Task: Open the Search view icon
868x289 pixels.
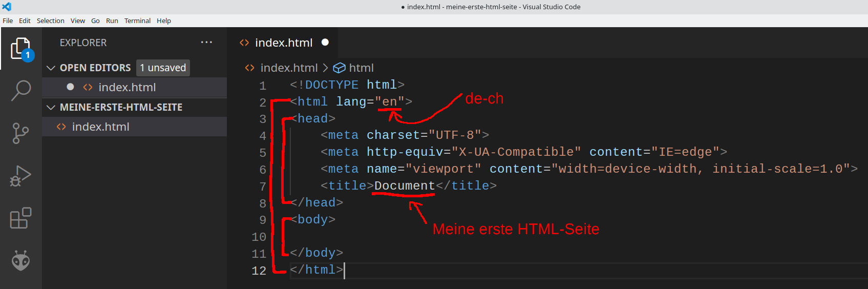Action: tap(20, 91)
